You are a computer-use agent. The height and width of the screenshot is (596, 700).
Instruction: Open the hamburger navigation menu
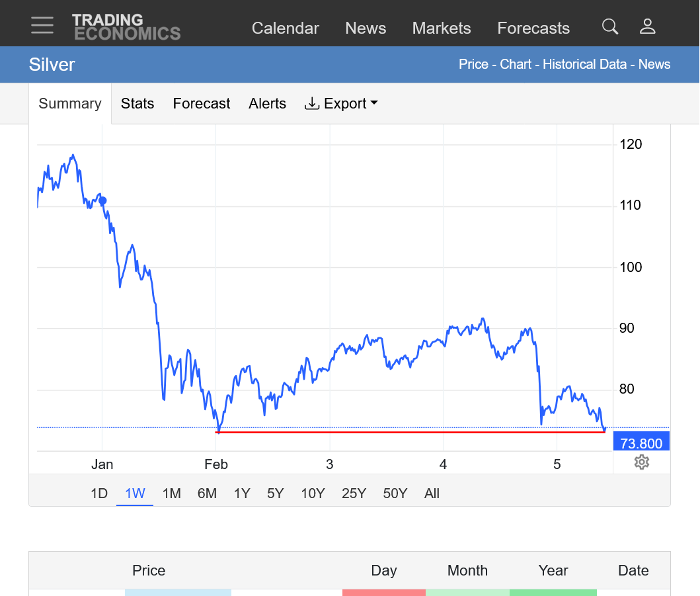(42, 25)
